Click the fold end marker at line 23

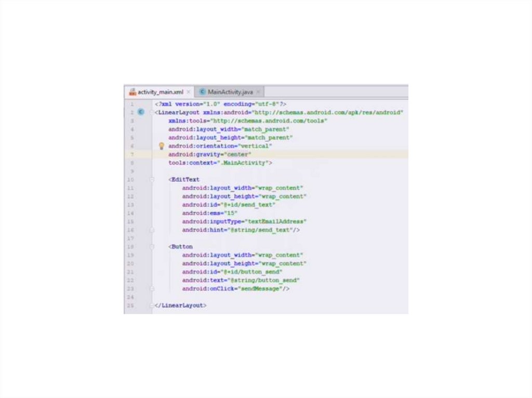click(x=152, y=289)
